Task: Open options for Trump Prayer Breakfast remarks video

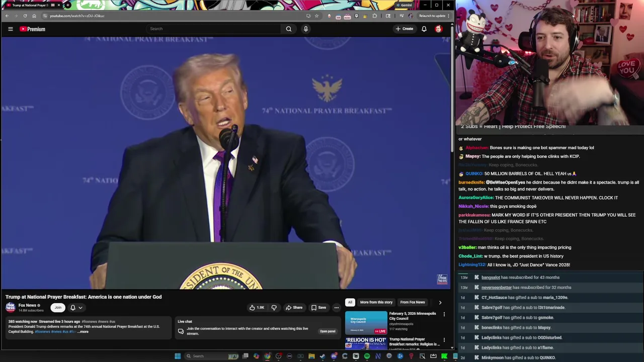Action: pos(444,340)
